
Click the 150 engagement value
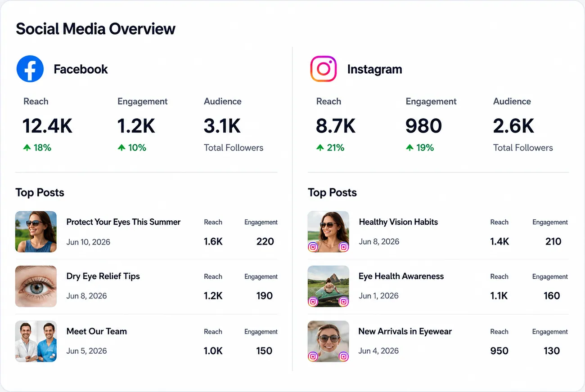click(264, 351)
